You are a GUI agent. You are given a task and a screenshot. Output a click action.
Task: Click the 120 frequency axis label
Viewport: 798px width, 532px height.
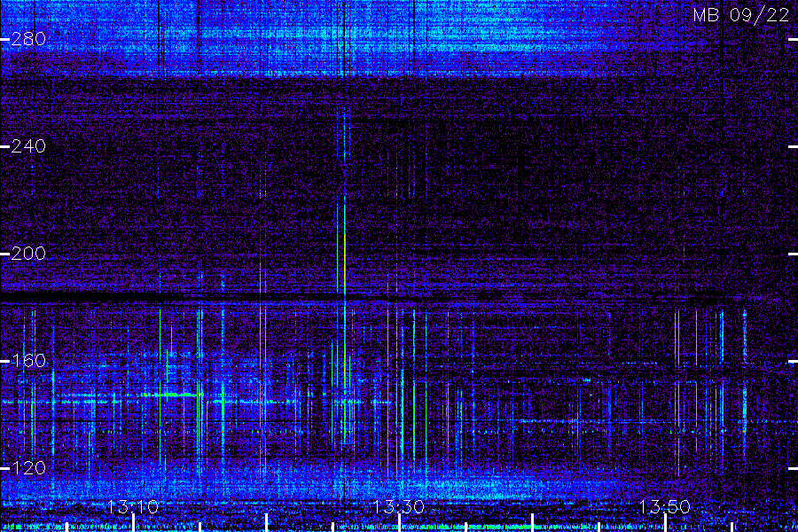coord(28,468)
